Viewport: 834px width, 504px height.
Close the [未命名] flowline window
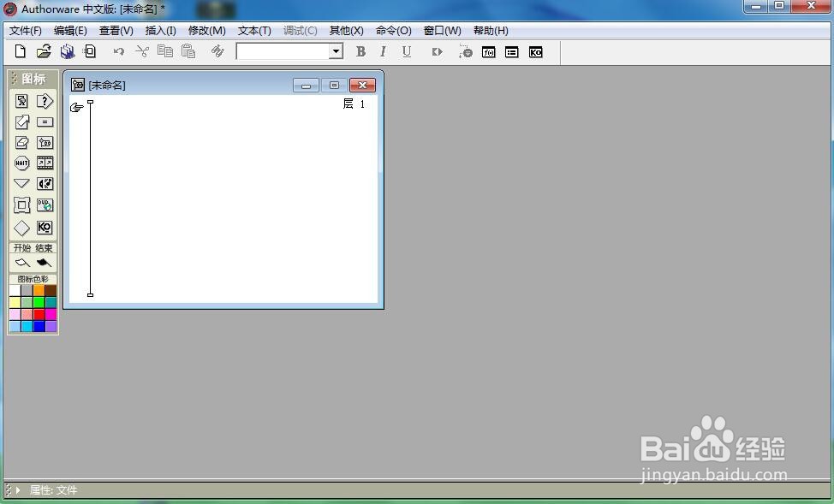pyautogui.click(x=362, y=85)
